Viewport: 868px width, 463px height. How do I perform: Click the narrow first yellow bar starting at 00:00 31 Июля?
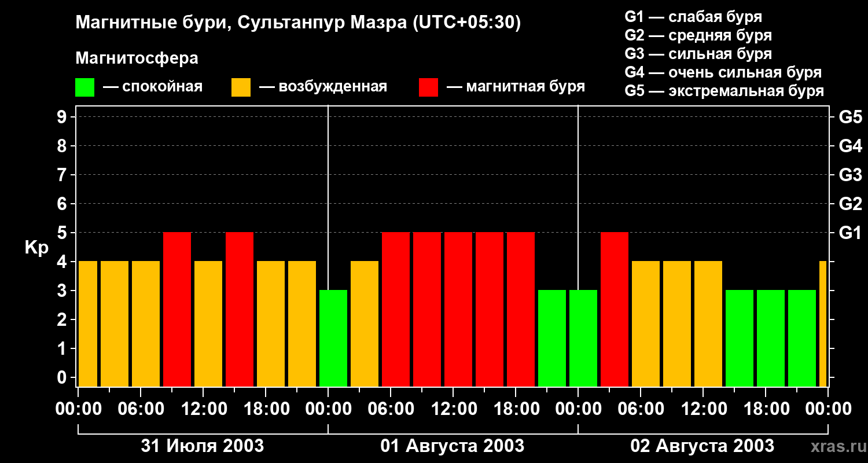point(88,324)
